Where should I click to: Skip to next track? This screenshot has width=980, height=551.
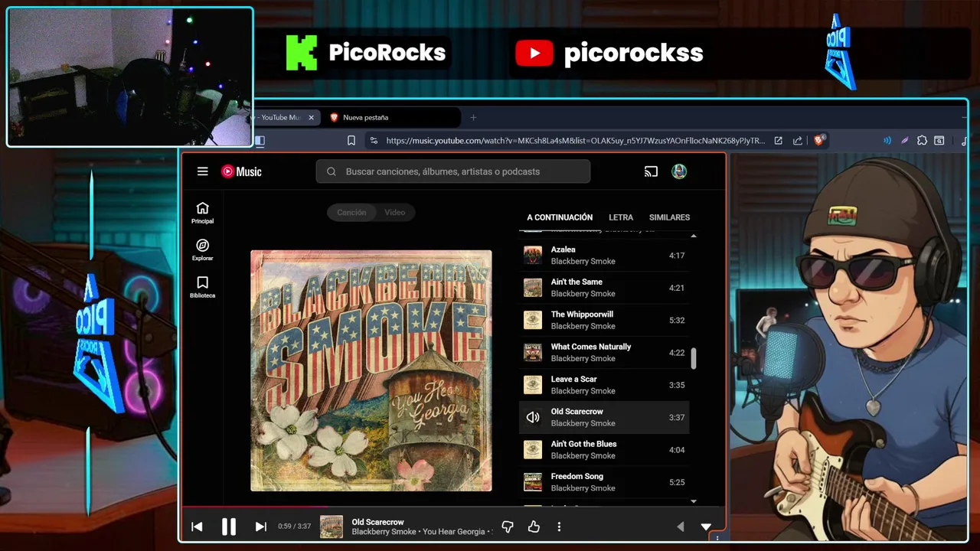[260, 527]
